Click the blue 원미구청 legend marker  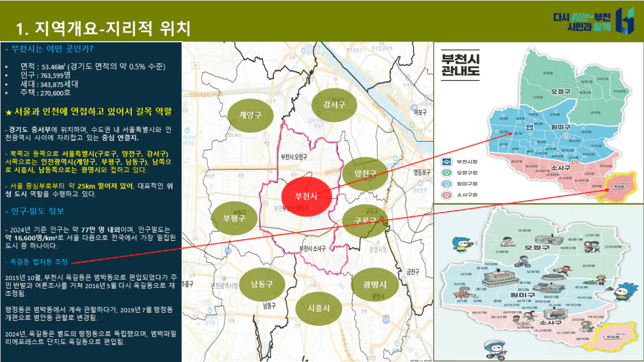tap(446, 183)
